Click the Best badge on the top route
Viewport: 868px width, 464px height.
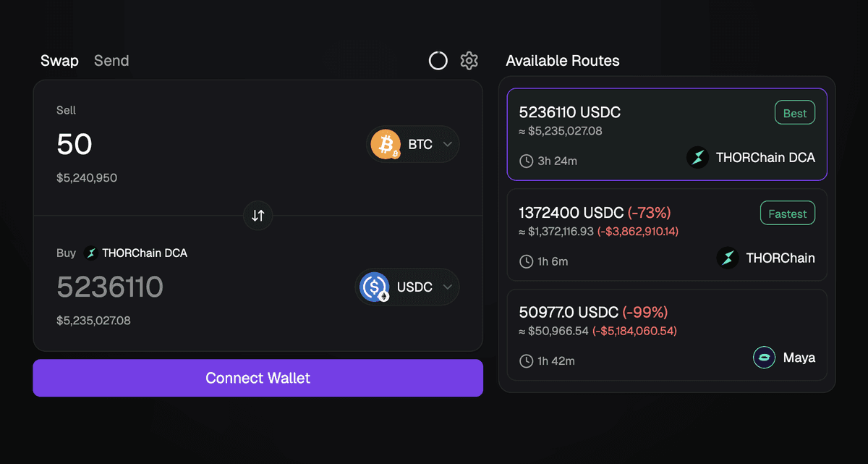[x=794, y=113]
